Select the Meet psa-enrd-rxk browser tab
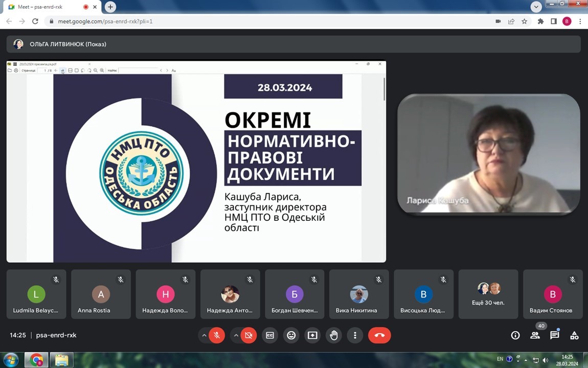The image size is (588, 368). click(x=46, y=7)
